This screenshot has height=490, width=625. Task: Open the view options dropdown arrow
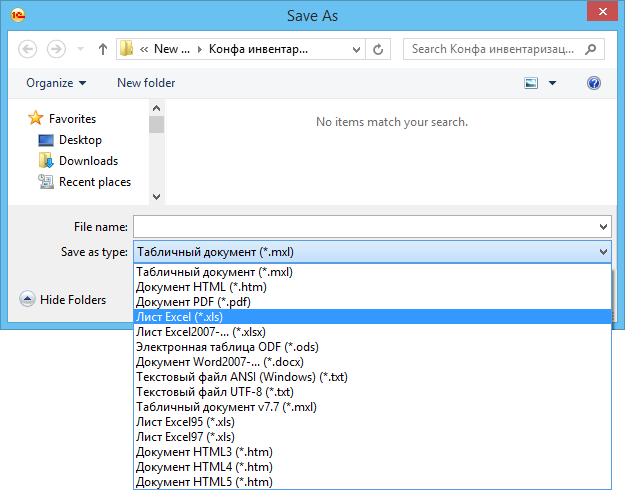point(552,83)
